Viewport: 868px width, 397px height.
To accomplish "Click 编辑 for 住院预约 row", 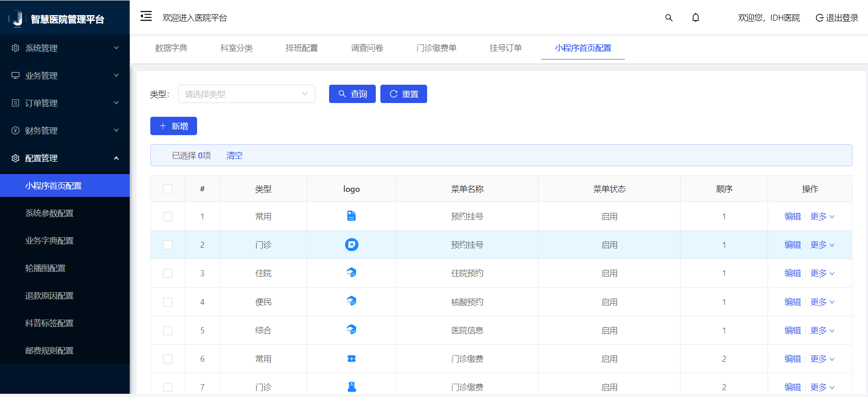I will 792,273.
